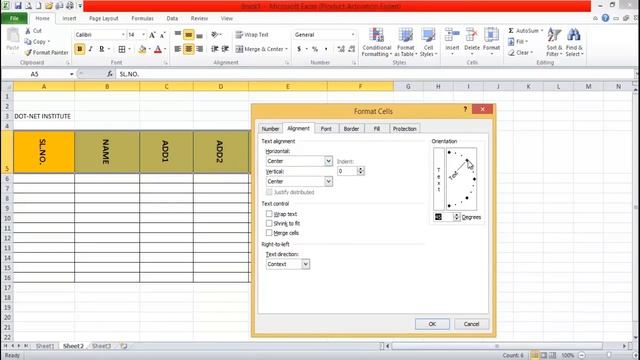Switch to Sheet1 worksheet tab
Viewport: 640px width, 360px height.
pyautogui.click(x=45, y=346)
